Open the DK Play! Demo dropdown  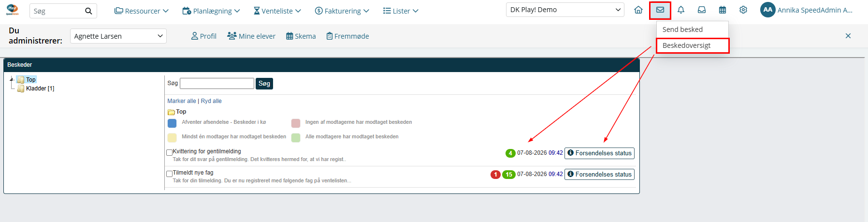click(565, 10)
